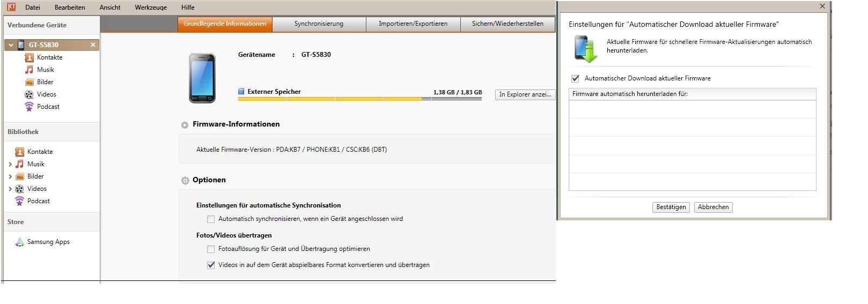This screenshot has width=868, height=304.
Task: Click the Externer Speicher usage bar
Action: click(x=359, y=99)
